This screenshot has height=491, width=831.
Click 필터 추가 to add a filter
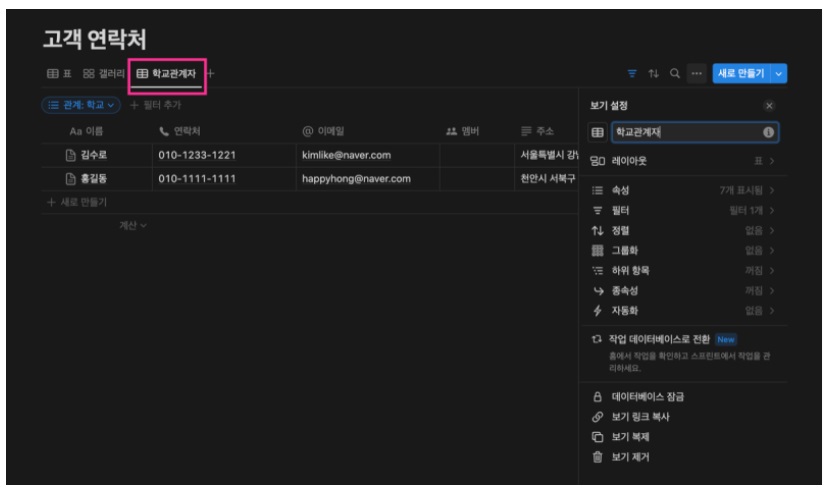click(x=155, y=105)
